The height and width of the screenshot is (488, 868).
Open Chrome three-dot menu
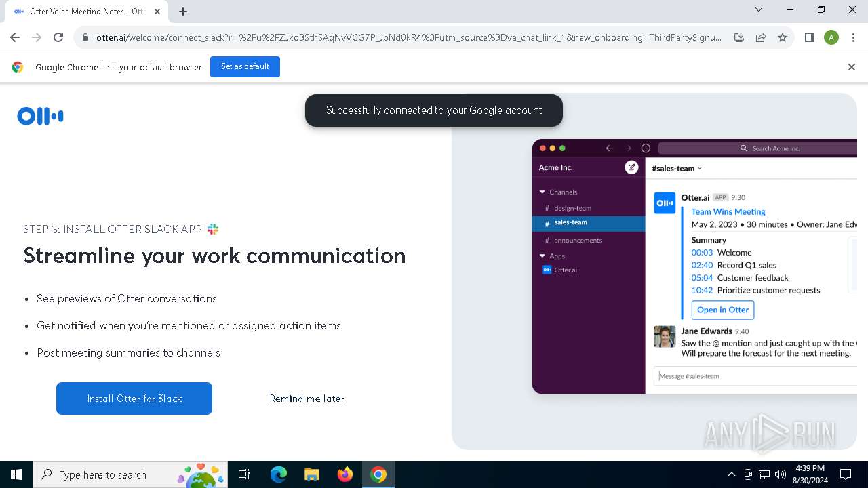tap(853, 37)
